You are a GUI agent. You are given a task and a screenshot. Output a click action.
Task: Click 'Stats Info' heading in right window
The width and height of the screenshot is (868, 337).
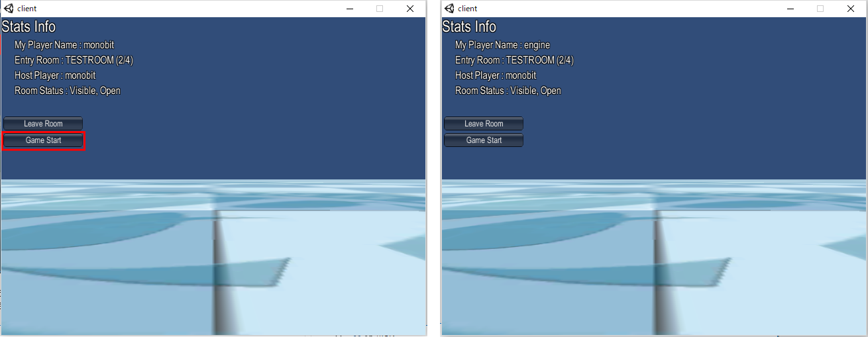click(x=469, y=26)
